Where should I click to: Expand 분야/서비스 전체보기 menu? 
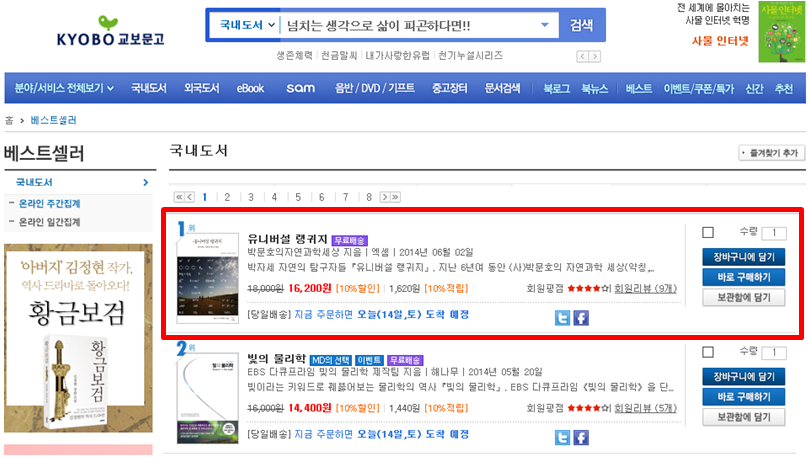tap(64, 88)
